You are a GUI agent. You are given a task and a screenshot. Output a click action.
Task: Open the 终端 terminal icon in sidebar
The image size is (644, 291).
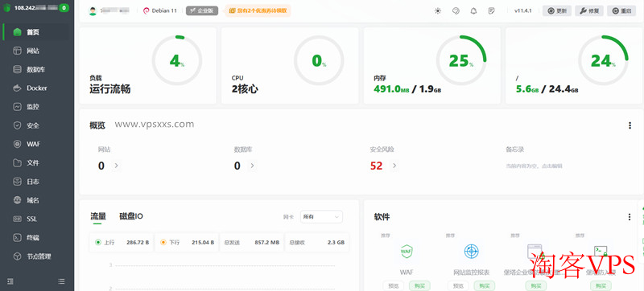17,237
